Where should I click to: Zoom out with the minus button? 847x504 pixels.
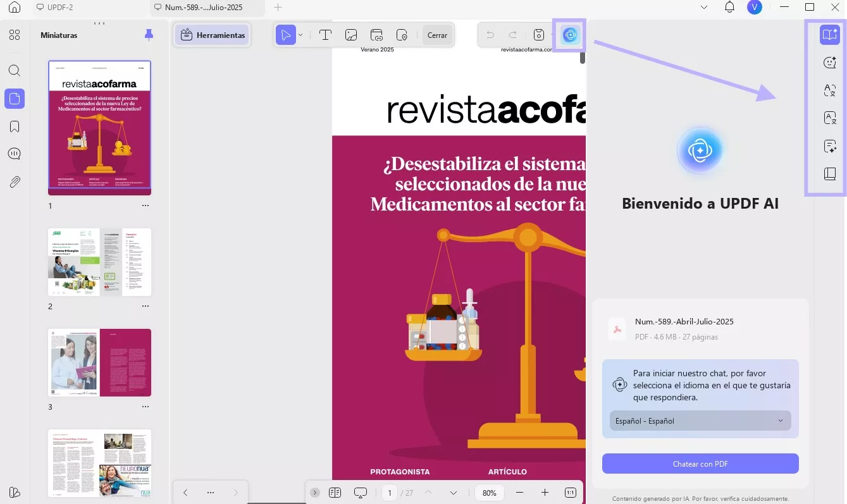click(519, 493)
